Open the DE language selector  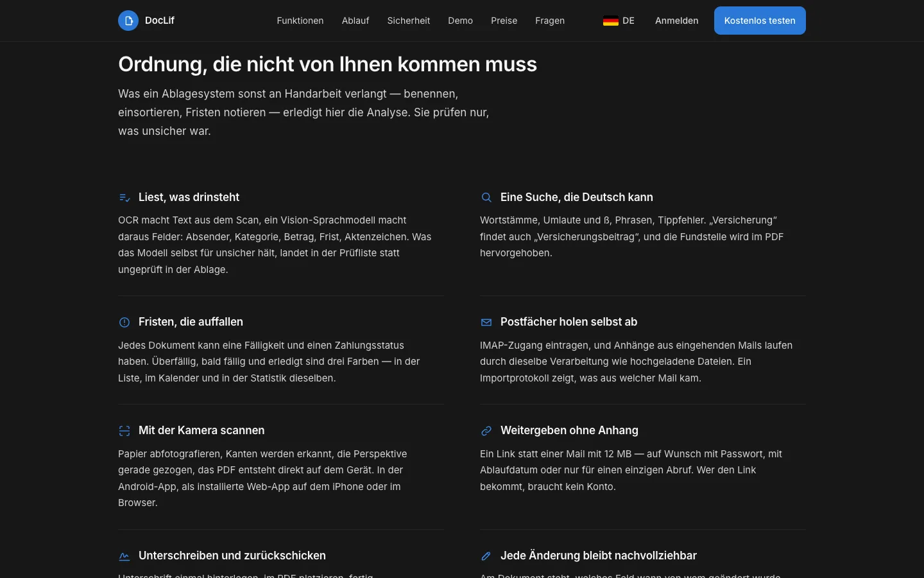click(x=619, y=21)
